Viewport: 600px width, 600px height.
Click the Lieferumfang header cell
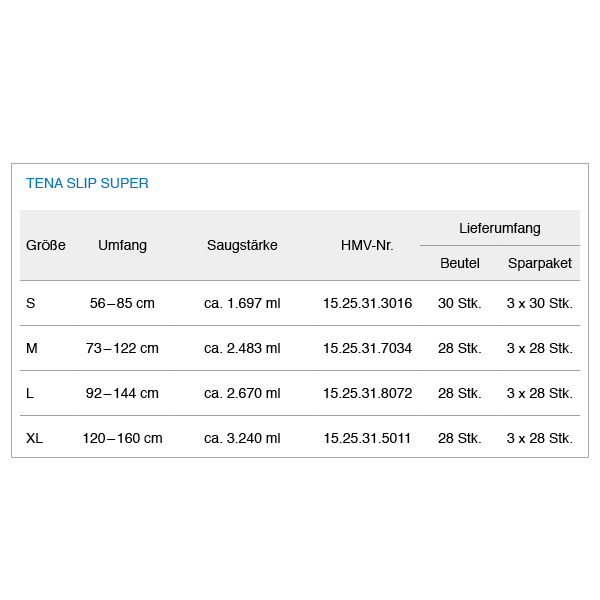point(500,228)
